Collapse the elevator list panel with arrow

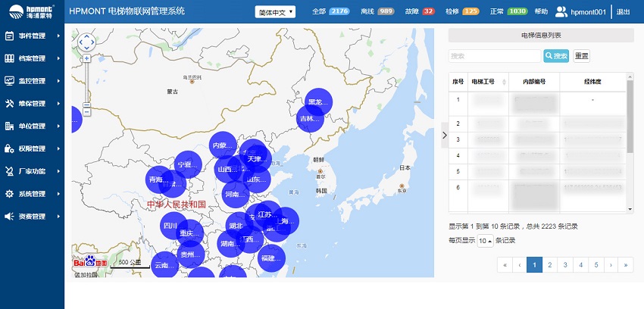444,136
